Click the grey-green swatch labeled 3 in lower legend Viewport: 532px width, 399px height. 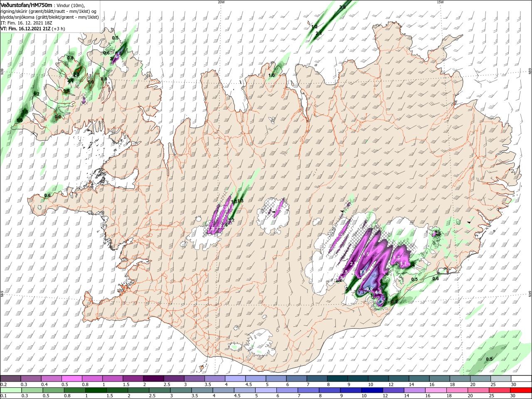pyautogui.click(x=181, y=390)
